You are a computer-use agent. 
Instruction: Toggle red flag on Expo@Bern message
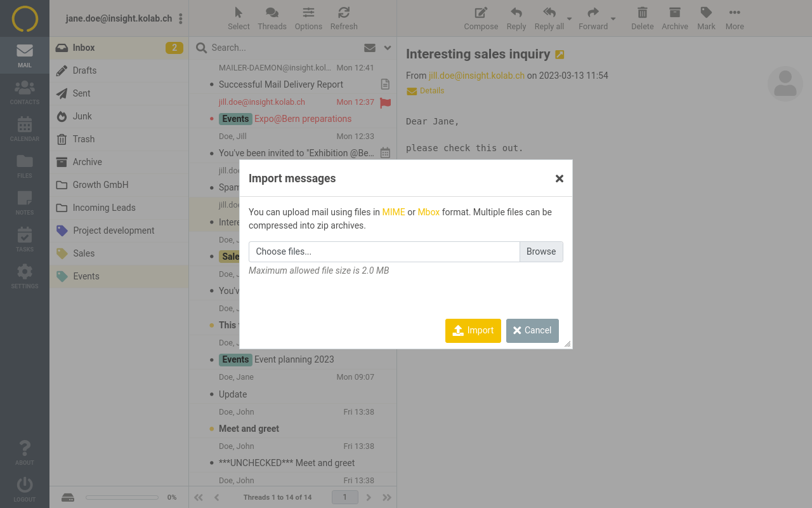point(385,102)
